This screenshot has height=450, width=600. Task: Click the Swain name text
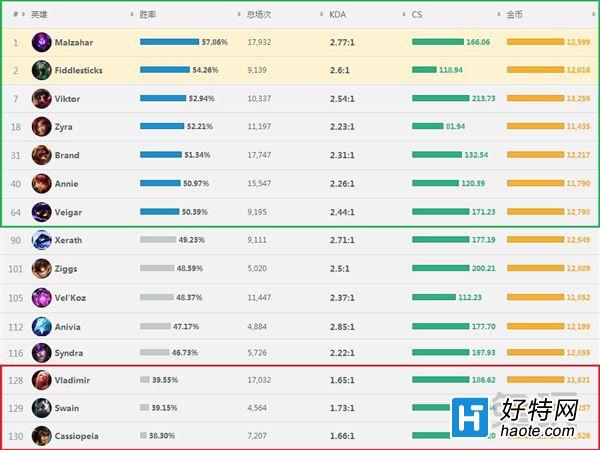coord(67,408)
